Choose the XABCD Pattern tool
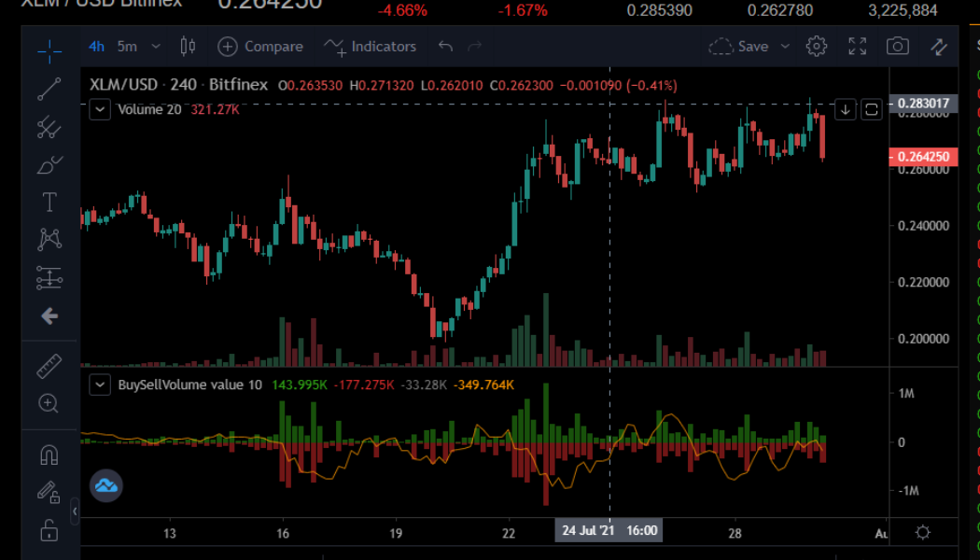Screen dimensions: 980x560 click(48, 239)
